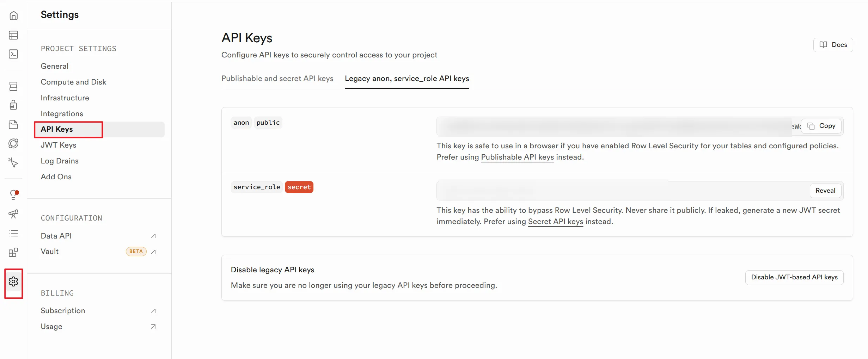Switch to Publishable and secret API keys tab
868x359 pixels.
click(277, 79)
